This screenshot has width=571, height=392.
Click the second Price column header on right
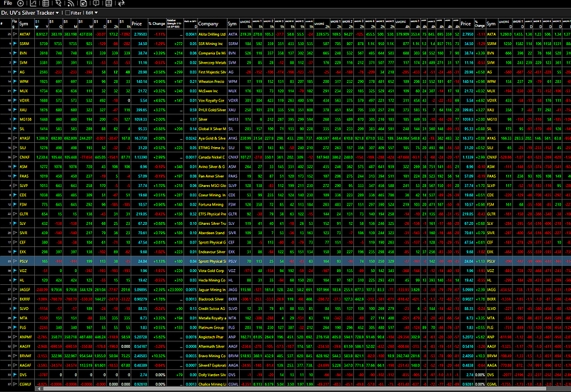tap(466, 24)
